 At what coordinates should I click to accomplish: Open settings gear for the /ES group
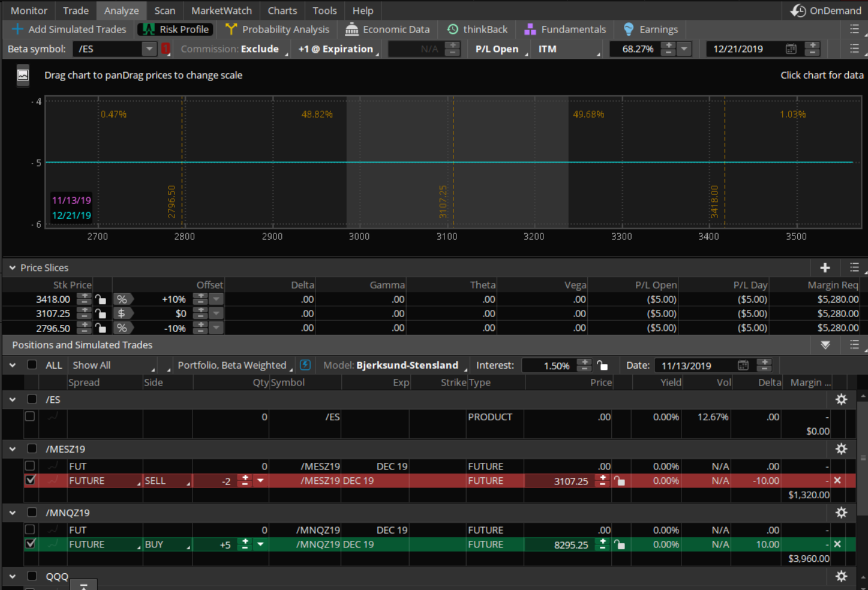(842, 399)
